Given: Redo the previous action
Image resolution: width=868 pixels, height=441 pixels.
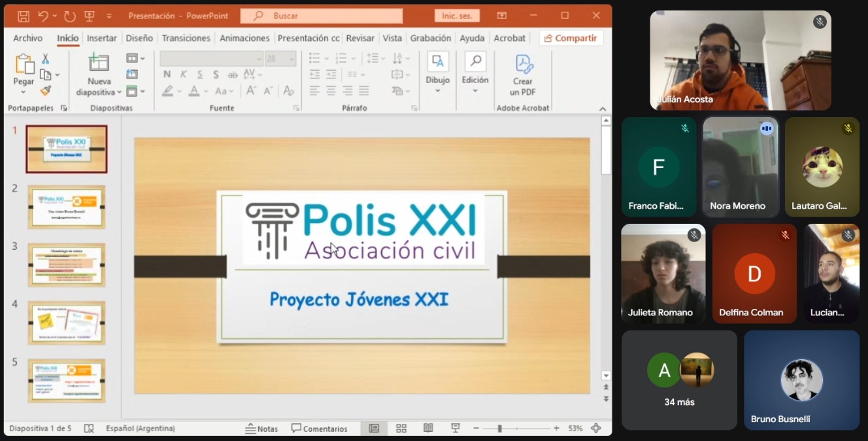Looking at the screenshot, I should tap(69, 16).
